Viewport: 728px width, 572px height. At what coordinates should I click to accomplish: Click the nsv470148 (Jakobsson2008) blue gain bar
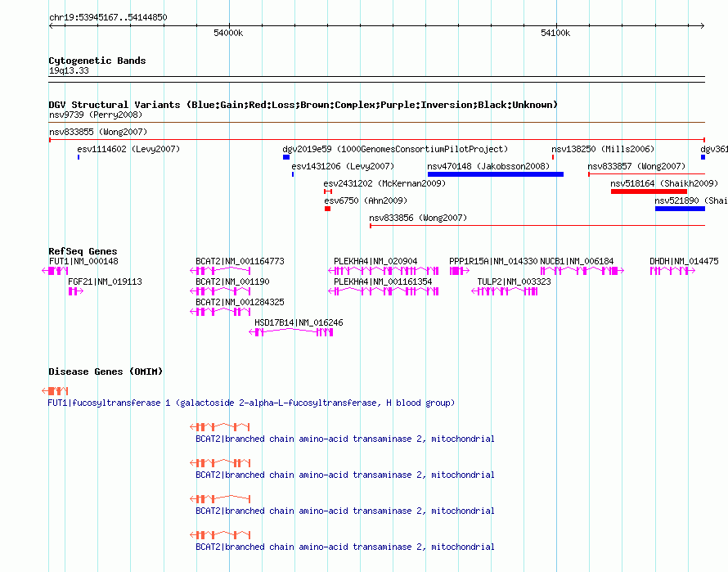pyautogui.click(x=496, y=174)
